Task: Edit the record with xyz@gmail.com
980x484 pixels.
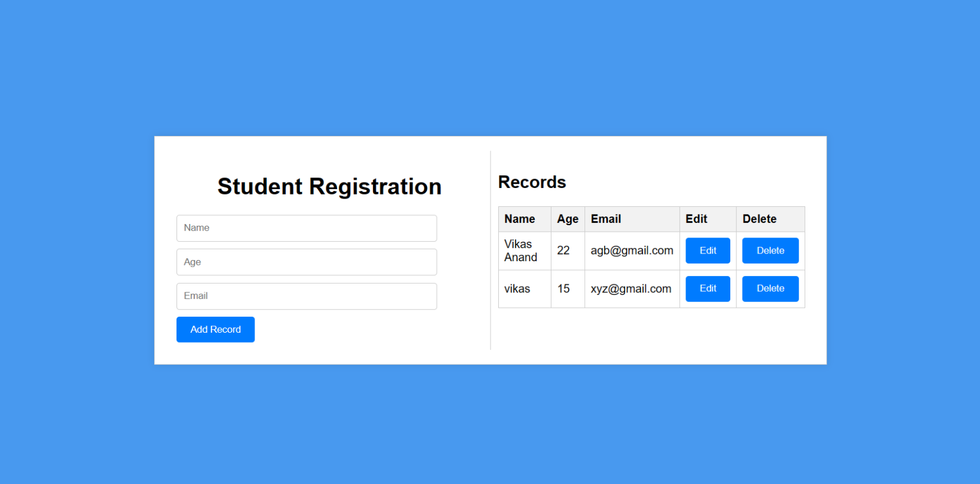Action: pos(707,289)
